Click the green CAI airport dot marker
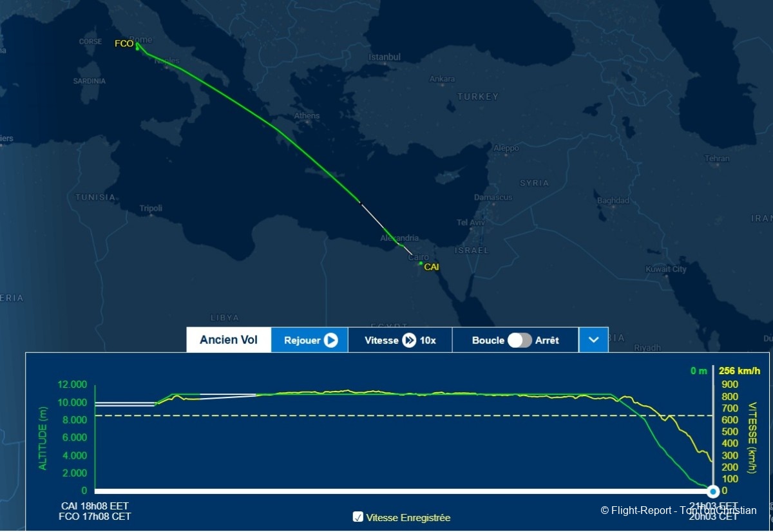 pos(421,263)
